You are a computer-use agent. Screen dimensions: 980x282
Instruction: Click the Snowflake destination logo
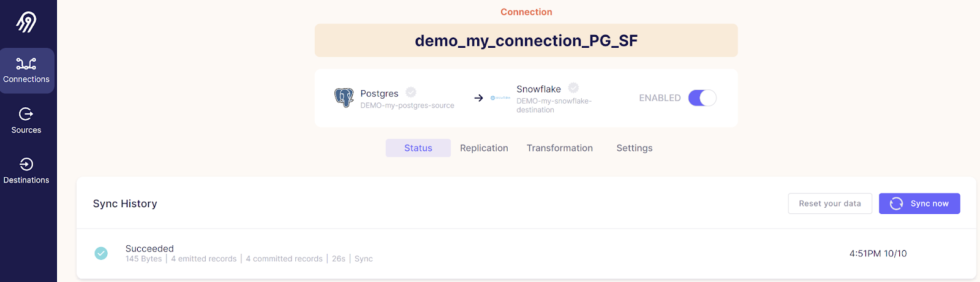(500, 98)
